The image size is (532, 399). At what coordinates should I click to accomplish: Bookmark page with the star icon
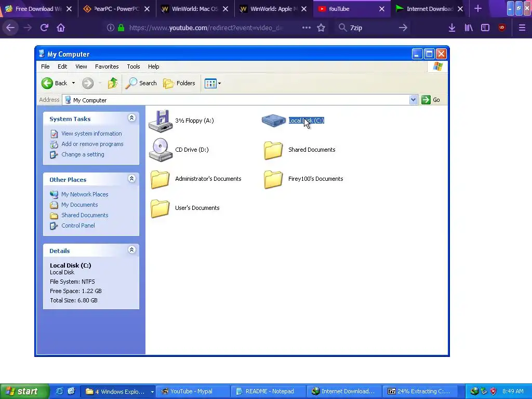point(321,28)
